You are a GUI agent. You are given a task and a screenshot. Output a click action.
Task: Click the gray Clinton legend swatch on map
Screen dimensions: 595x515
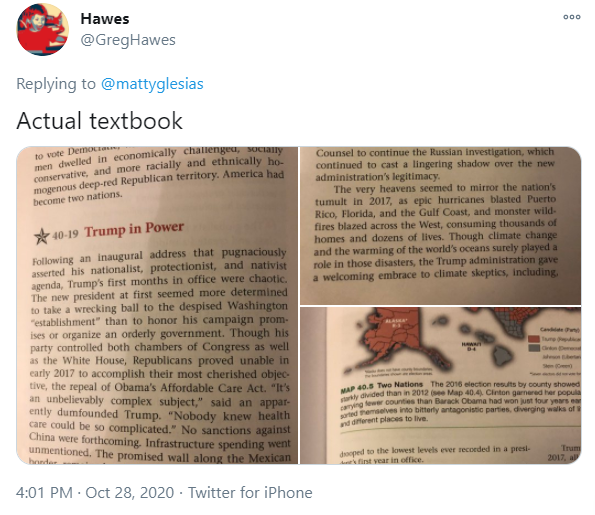(x=534, y=348)
